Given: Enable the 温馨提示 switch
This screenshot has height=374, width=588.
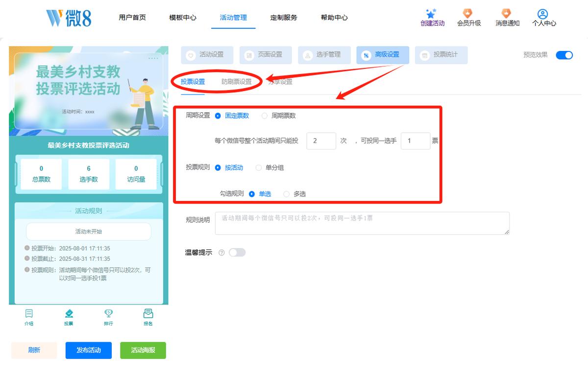Looking at the screenshot, I should coord(237,252).
